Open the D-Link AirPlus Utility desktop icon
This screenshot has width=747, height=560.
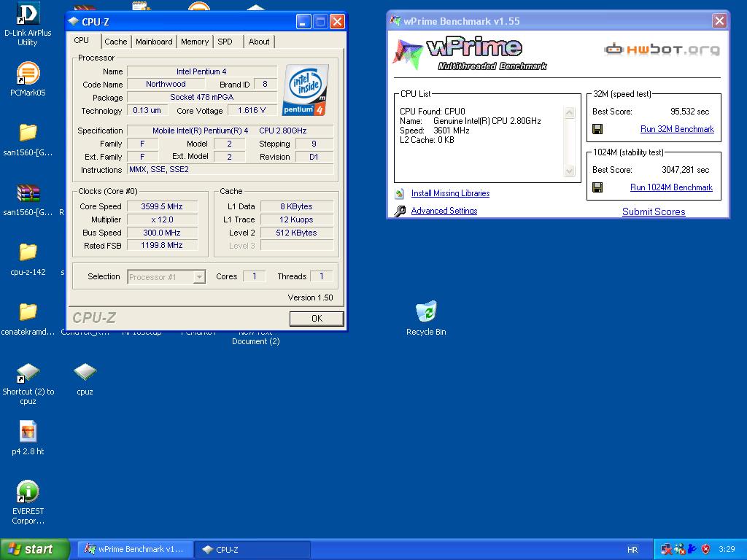point(28,15)
